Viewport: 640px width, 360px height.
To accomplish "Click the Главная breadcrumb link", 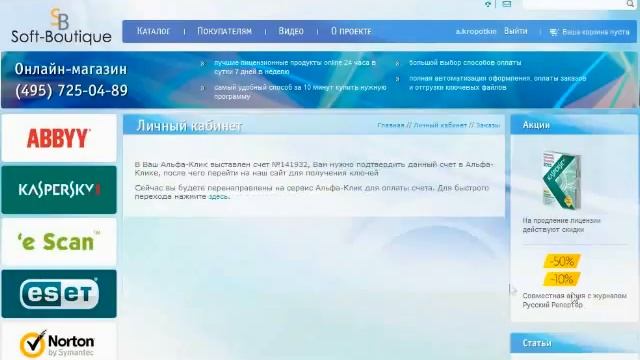I will coord(391,125).
